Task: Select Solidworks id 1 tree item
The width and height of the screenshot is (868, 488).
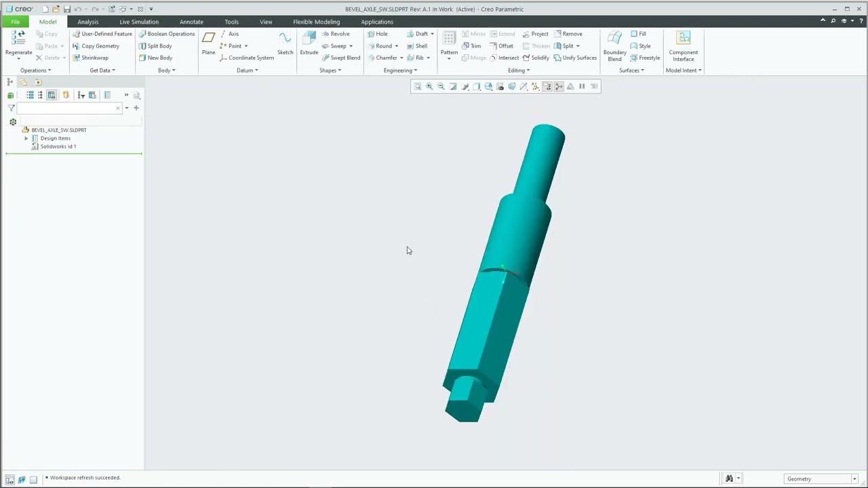Action: click(x=58, y=146)
